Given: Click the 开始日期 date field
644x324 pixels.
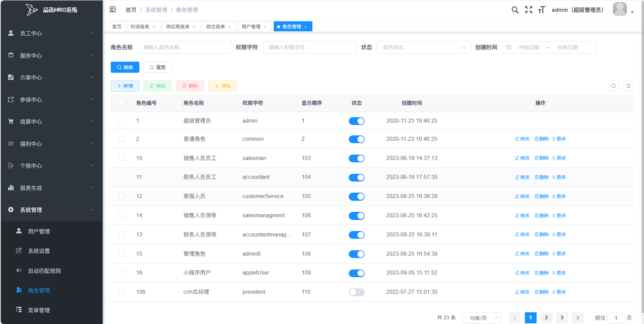Looking at the screenshot, I should click(529, 47).
